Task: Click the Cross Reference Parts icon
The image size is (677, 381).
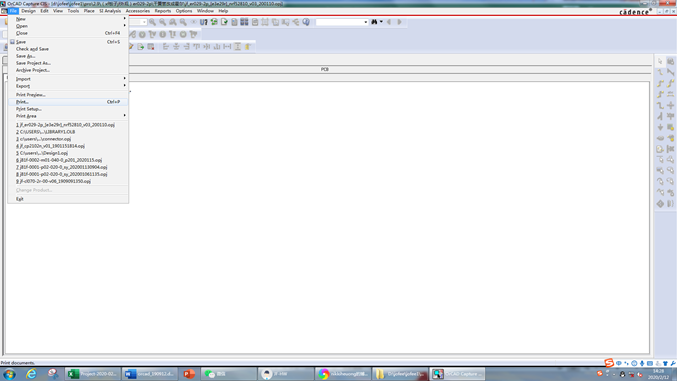Action: click(x=244, y=22)
